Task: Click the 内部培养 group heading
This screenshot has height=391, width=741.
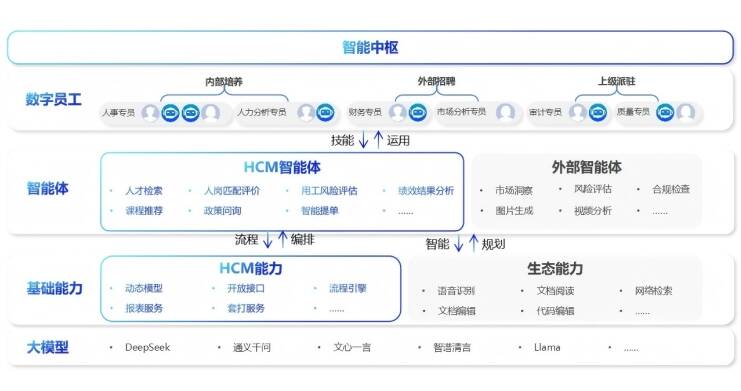Action: coord(224,82)
